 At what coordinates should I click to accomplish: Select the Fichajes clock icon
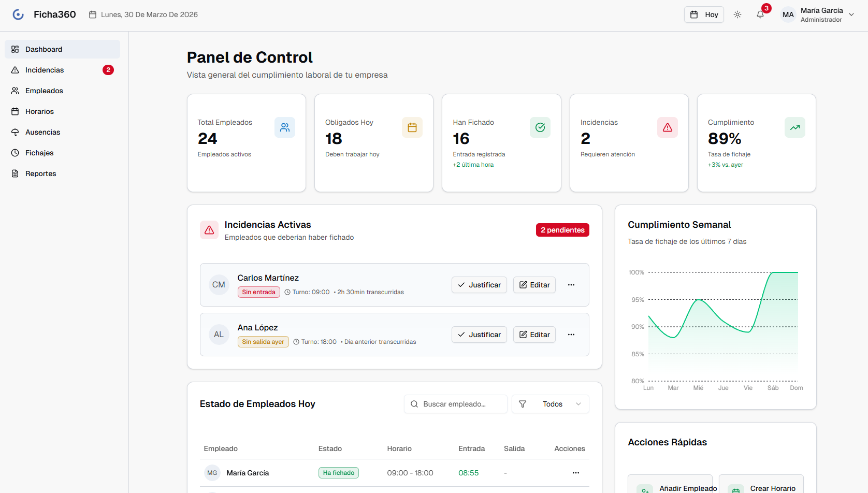[x=15, y=153]
